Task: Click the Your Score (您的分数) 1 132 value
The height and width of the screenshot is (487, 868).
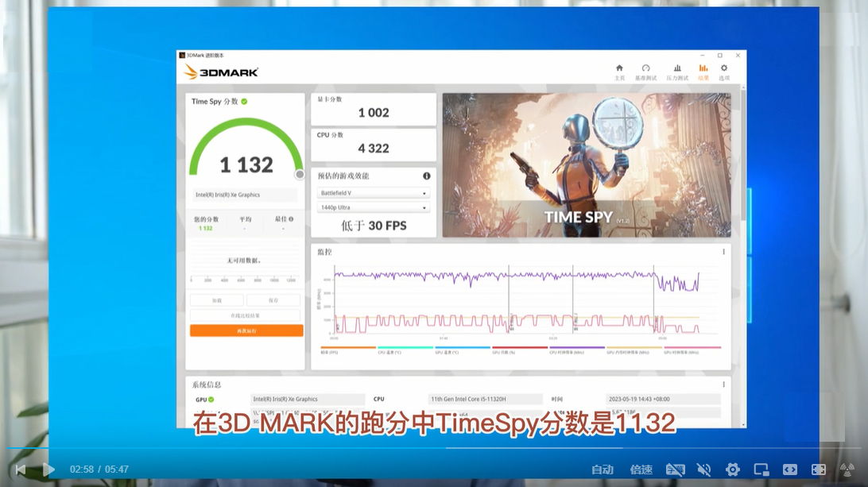Action: pos(205,228)
